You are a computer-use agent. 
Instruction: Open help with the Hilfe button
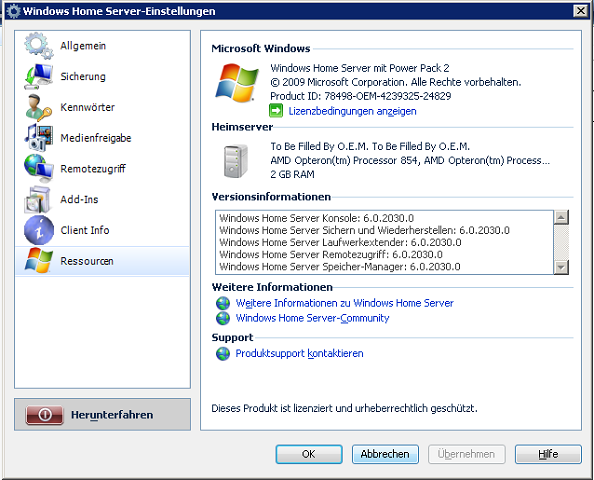point(548,454)
